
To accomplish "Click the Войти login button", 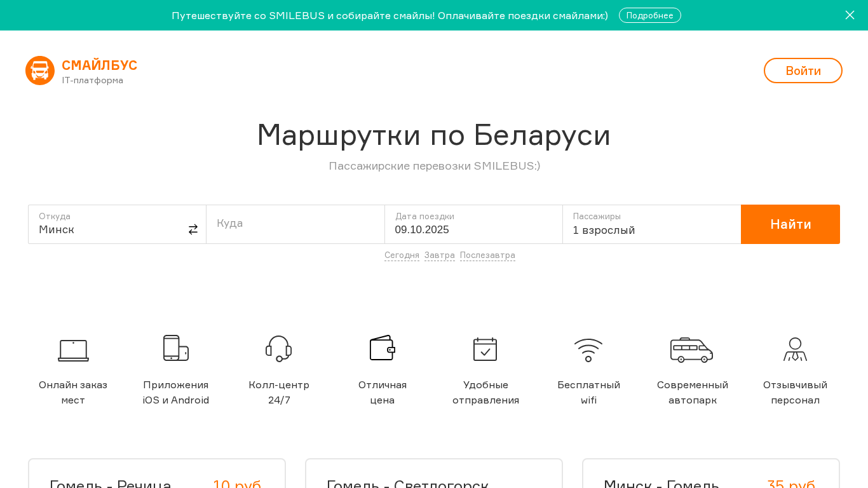I will pos(803,71).
